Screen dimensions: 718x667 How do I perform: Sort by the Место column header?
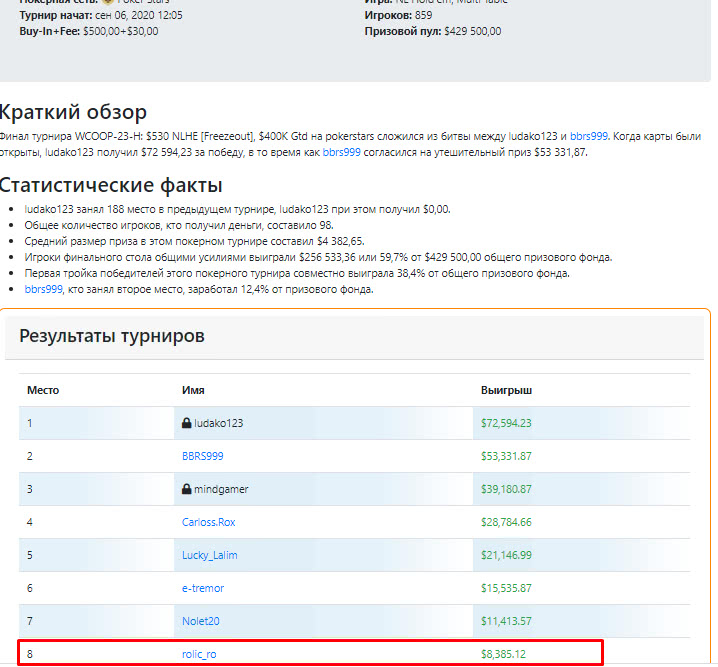coord(43,390)
